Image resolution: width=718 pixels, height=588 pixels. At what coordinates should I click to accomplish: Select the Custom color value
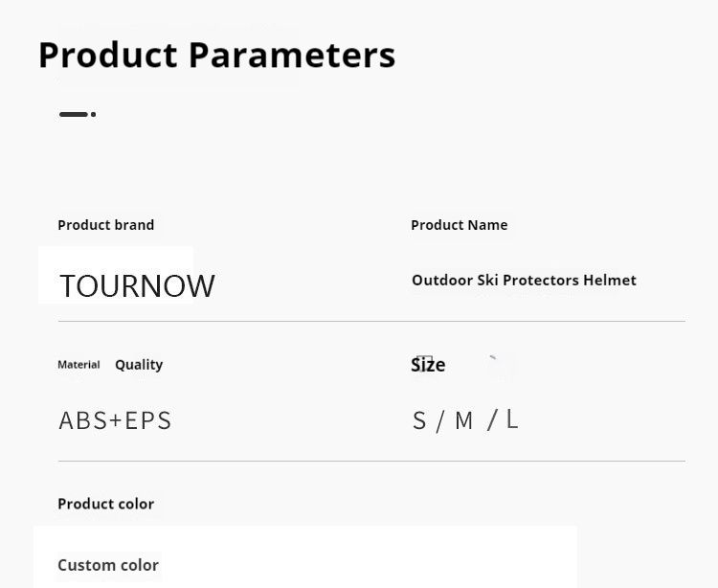pyautogui.click(x=108, y=565)
